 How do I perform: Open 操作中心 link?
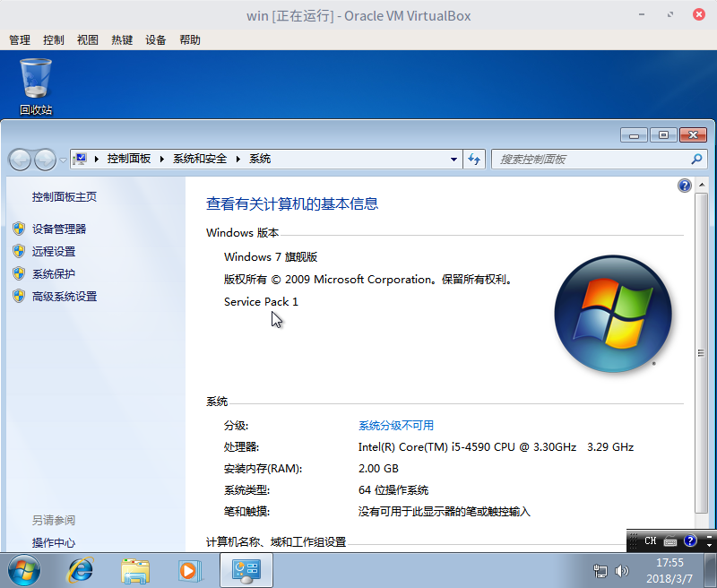(54, 542)
